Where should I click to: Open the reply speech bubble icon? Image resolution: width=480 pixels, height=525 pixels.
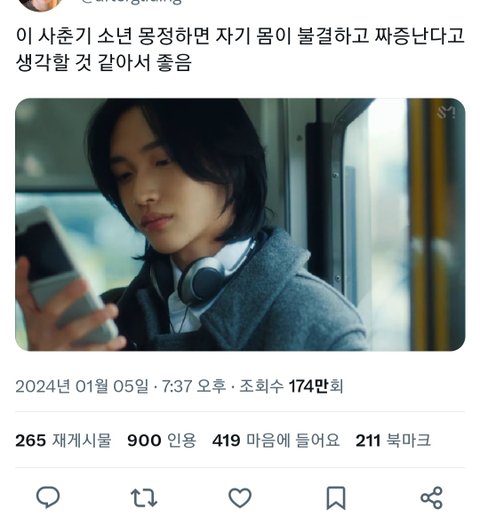(48, 498)
